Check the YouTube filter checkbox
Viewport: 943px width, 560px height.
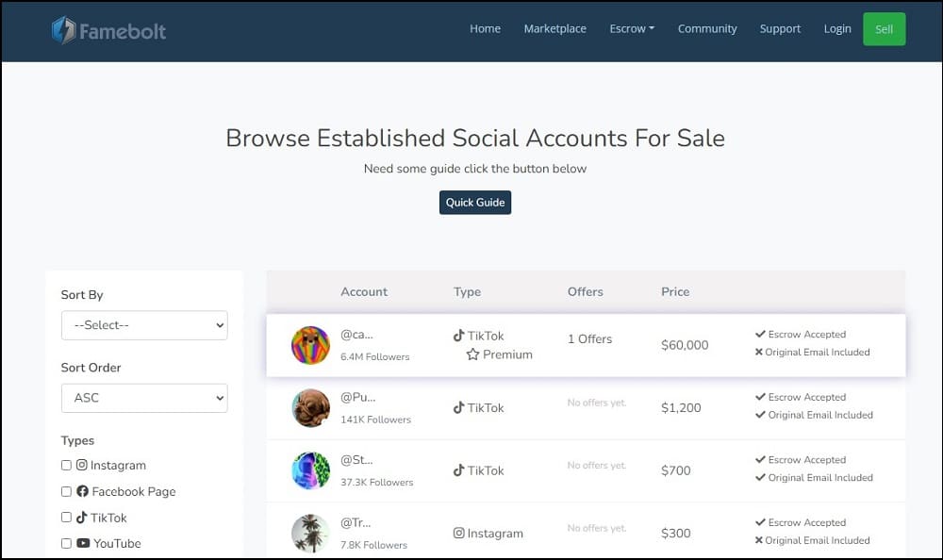point(66,543)
